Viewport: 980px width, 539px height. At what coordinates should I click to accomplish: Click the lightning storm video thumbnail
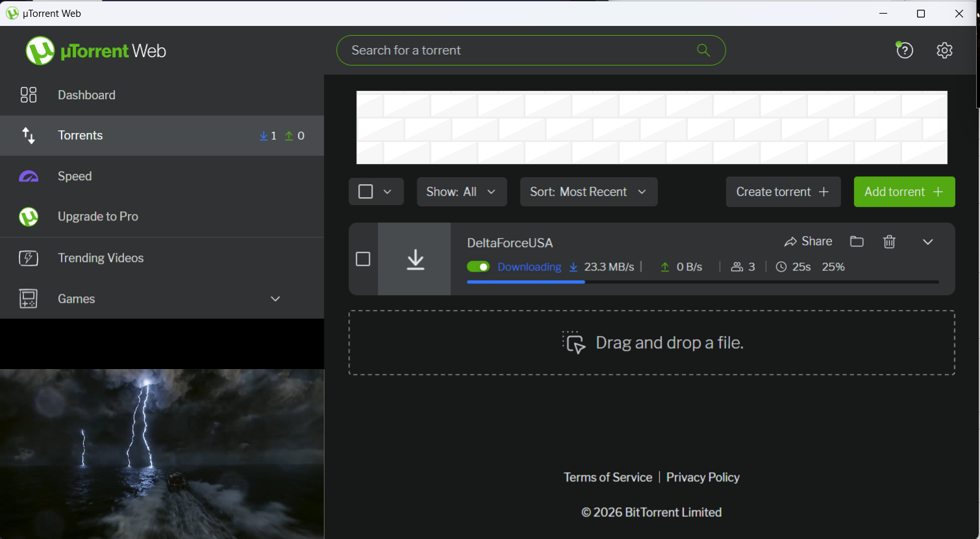162,454
